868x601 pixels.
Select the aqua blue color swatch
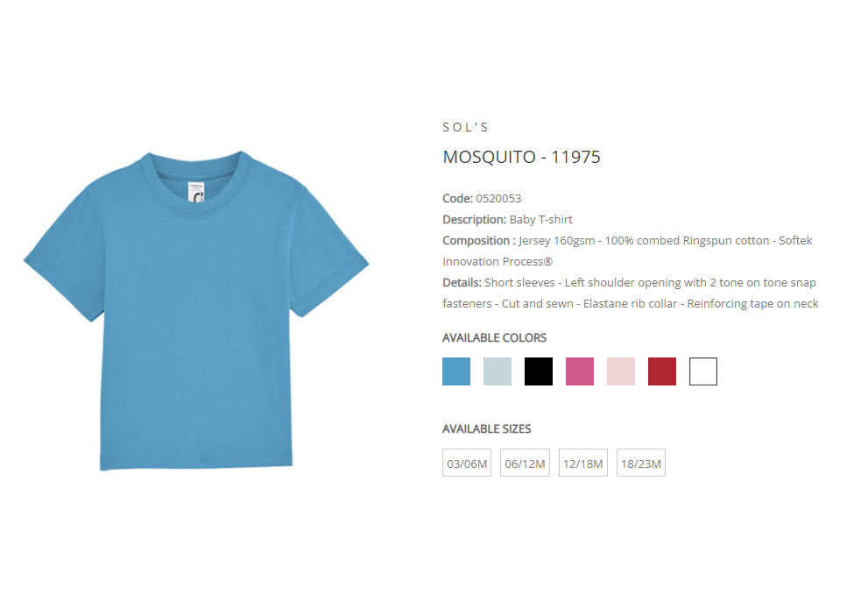click(456, 371)
